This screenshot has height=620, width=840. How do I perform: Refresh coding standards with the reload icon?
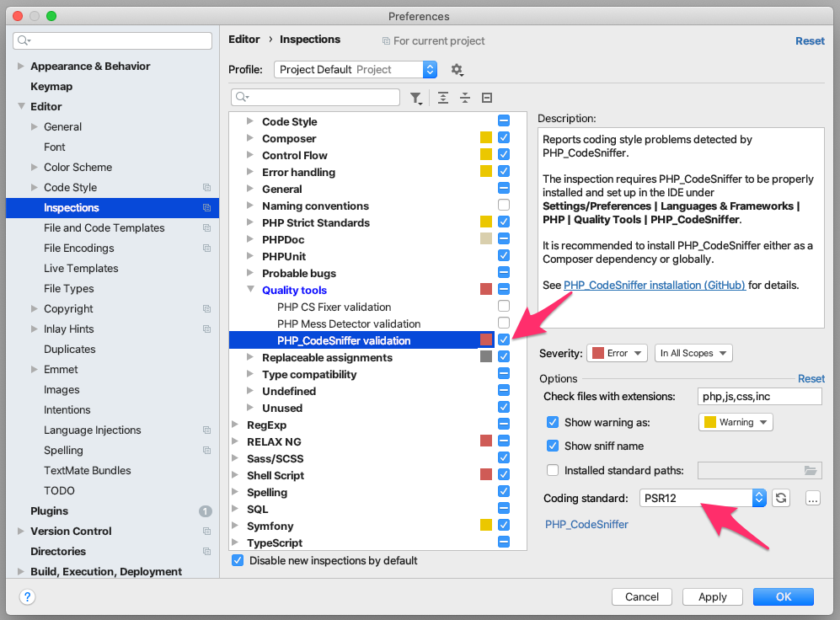(x=780, y=498)
